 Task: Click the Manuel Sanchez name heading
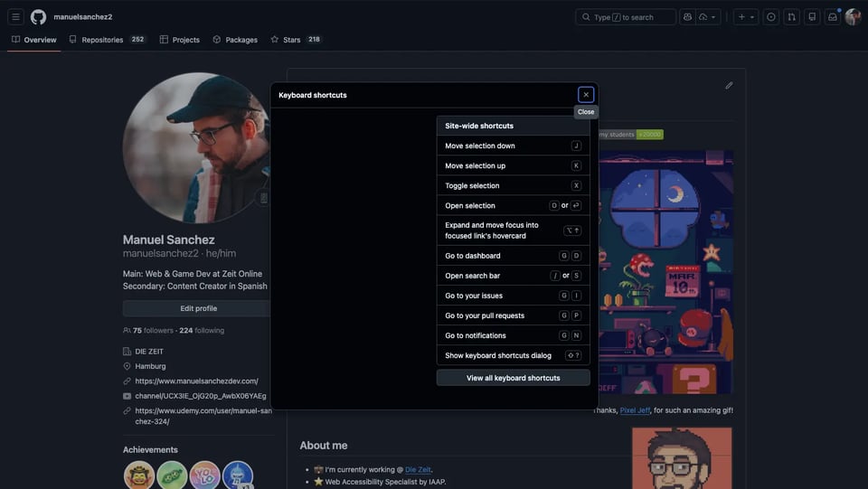pyautogui.click(x=169, y=240)
